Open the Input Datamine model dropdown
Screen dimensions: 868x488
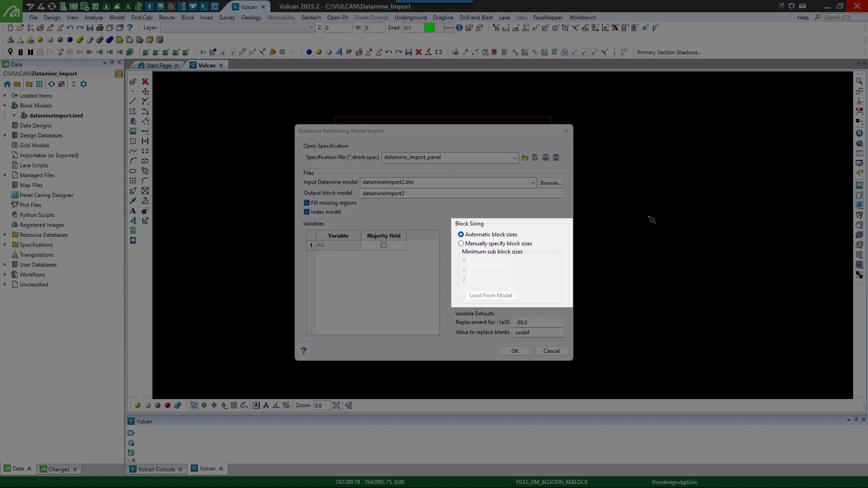click(532, 183)
